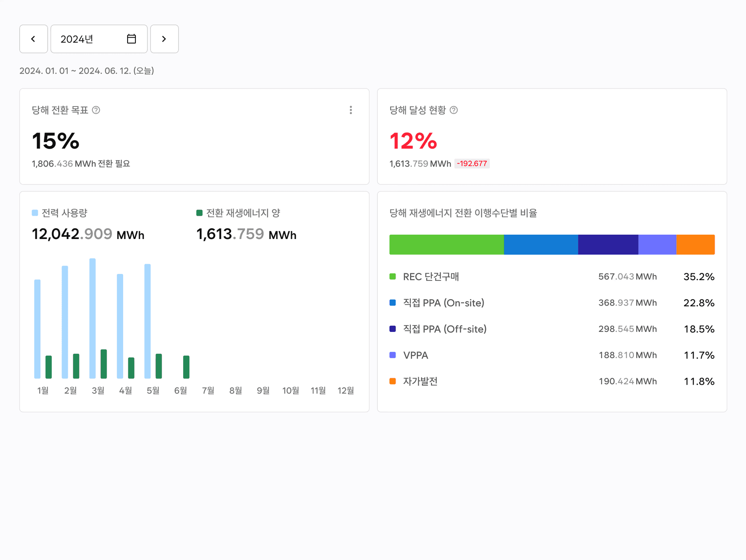
Task: Click the VPPA legend entry
Action: click(415, 355)
